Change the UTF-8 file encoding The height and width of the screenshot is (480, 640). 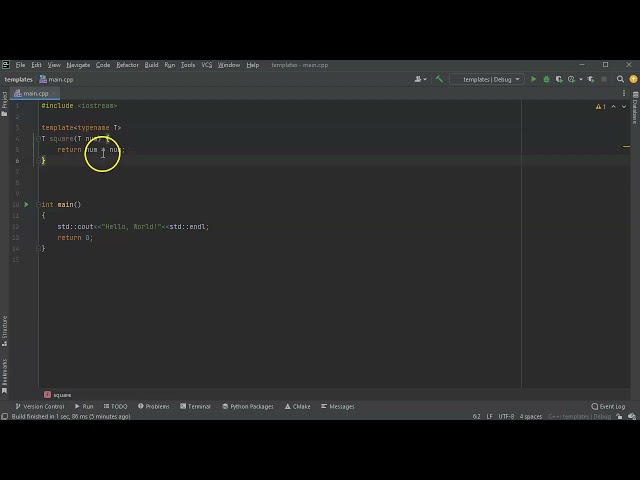tap(506, 416)
